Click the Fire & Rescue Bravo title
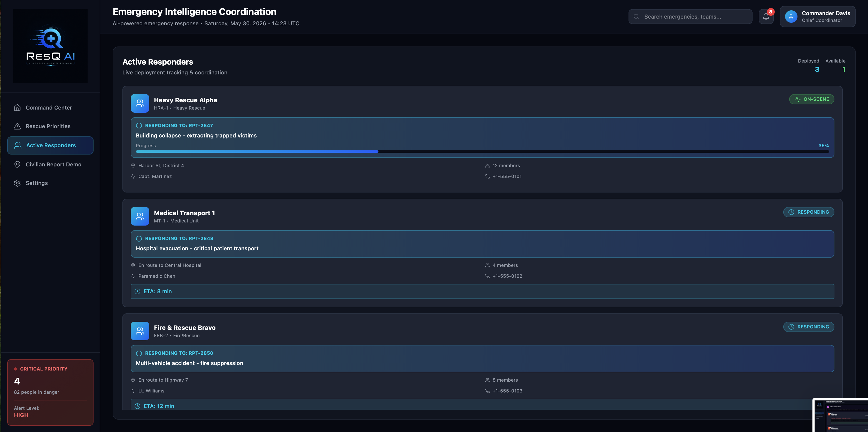 (185, 328)
